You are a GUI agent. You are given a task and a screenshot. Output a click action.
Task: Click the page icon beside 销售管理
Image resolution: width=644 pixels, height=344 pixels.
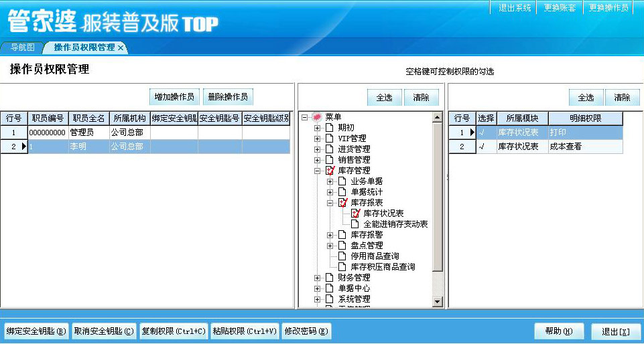(329, 160)
